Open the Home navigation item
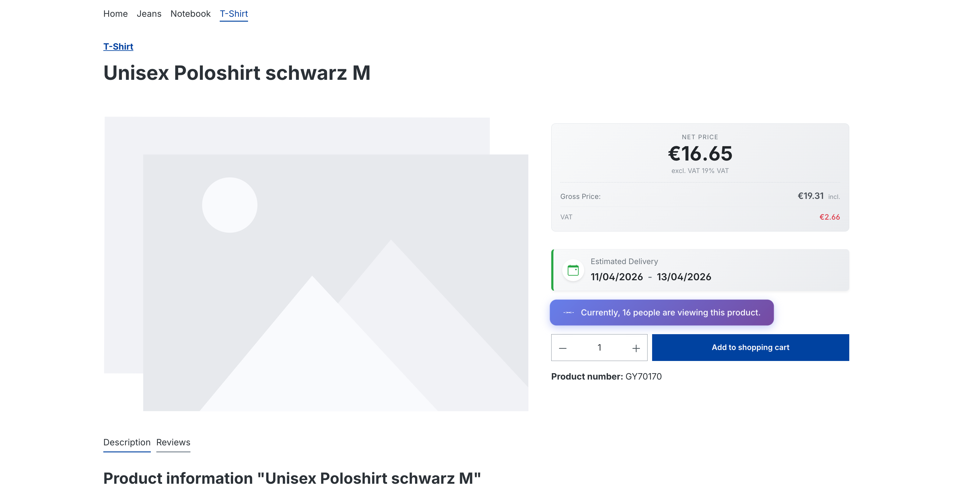The width and height of the screenshot is (980, 488). [x=115, y=14]
